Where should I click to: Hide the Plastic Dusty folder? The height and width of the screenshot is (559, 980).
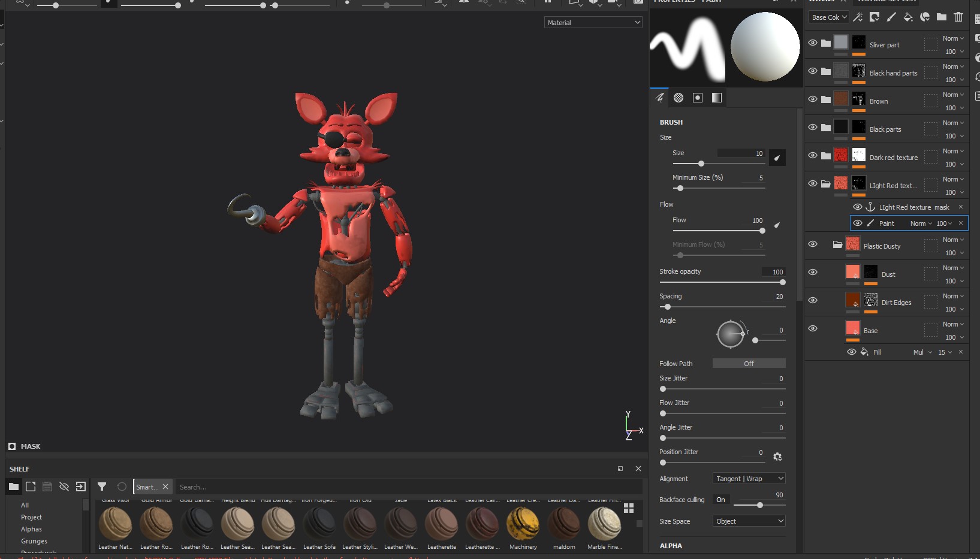813,244
